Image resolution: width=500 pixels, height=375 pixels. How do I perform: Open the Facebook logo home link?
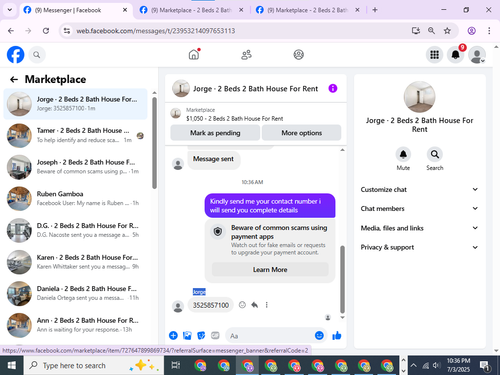[16, 55]
